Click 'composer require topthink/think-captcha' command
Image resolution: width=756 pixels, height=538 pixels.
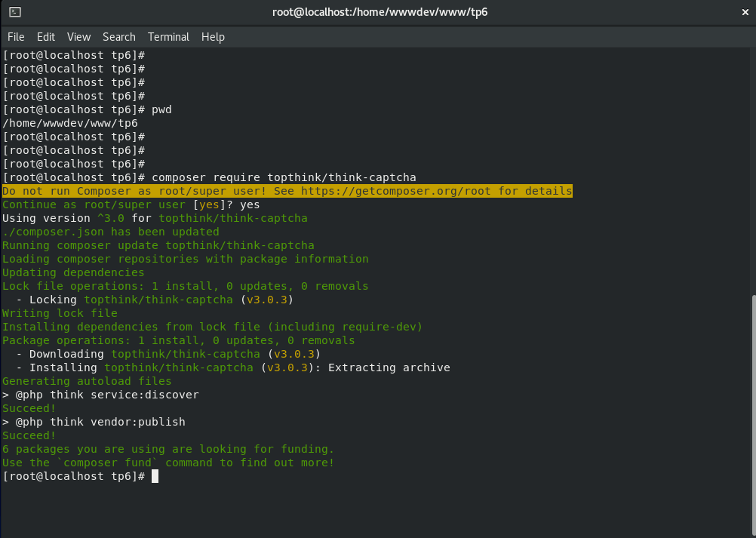coord(284,177)
